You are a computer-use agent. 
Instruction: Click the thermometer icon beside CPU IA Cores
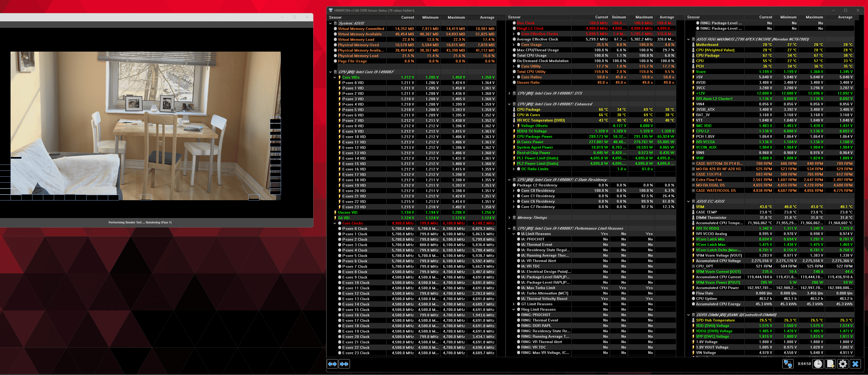tap(514, 115)
